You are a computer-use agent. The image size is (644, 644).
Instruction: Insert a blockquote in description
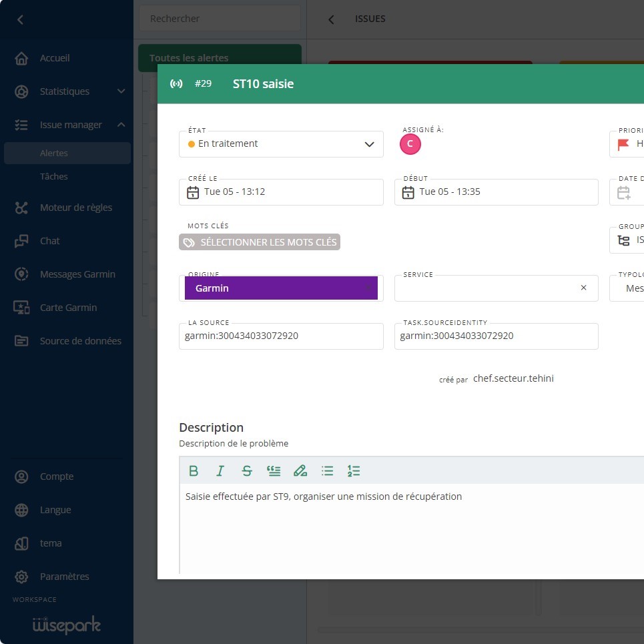pyautogui.click(x=274, y=471)
